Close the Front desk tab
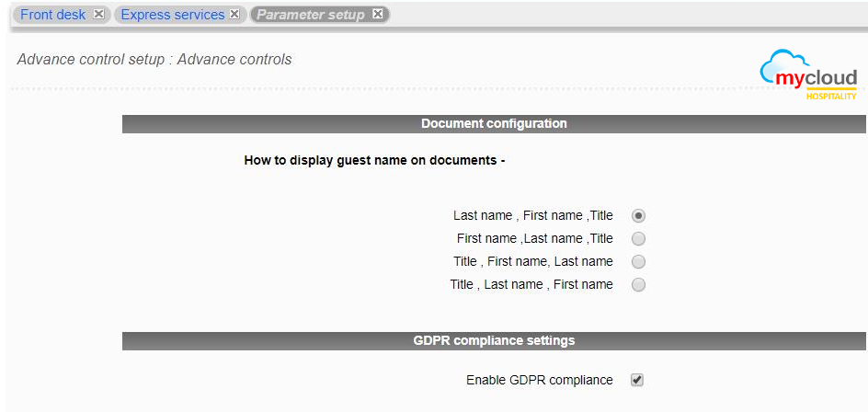868x412 pixels. pyautogui.click(x=98, y=15)
